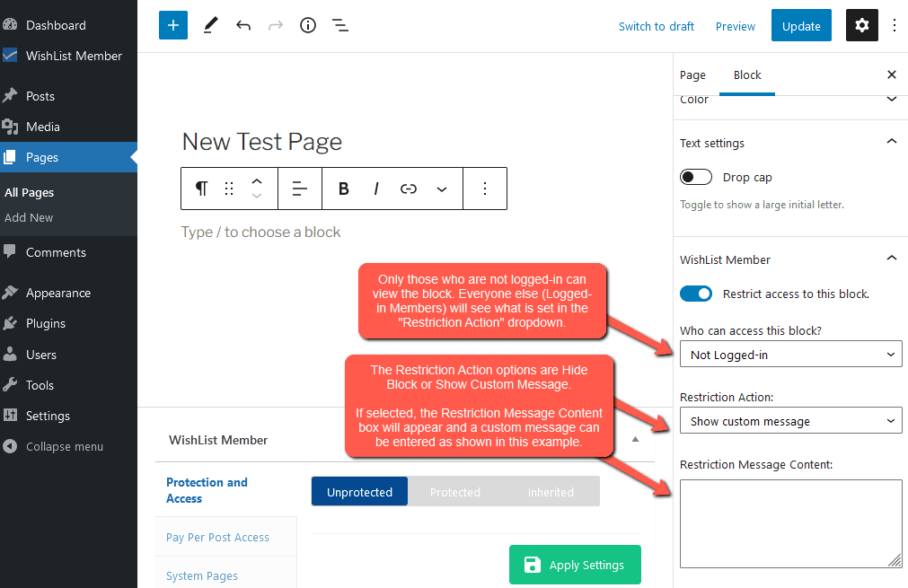Click the Apply Settings button

tap(575, 565)
